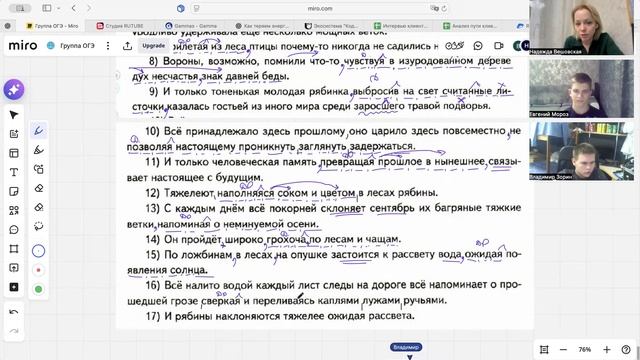Open the board name Группа ОГЭ

point(77,45)
